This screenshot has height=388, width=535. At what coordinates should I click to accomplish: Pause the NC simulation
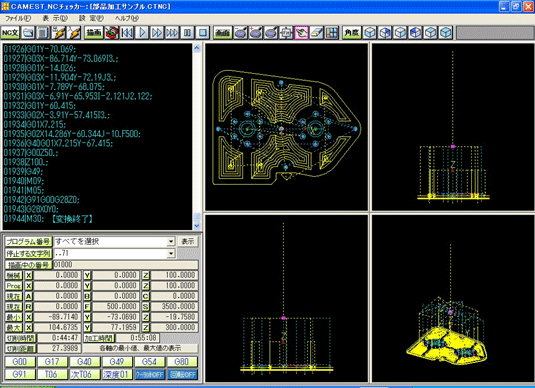click(187, 33)
